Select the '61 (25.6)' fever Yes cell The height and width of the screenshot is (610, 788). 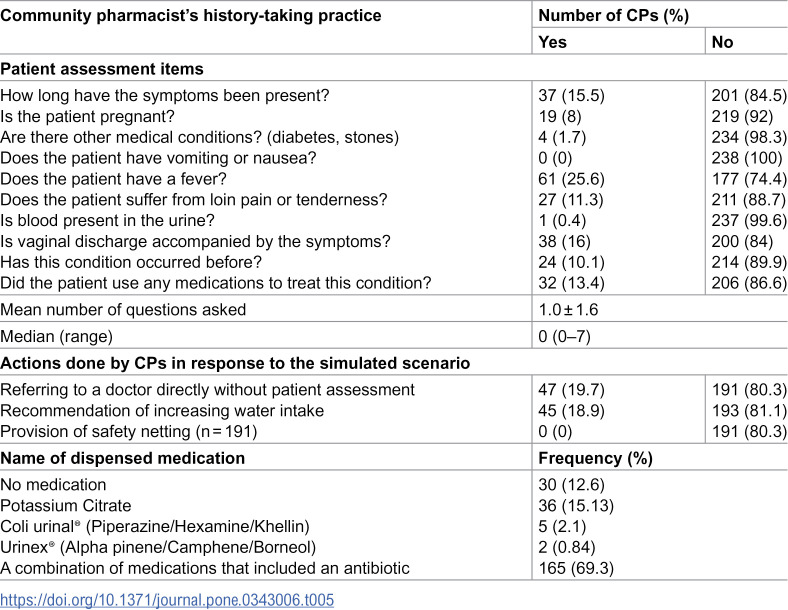(x=571, y=179)
